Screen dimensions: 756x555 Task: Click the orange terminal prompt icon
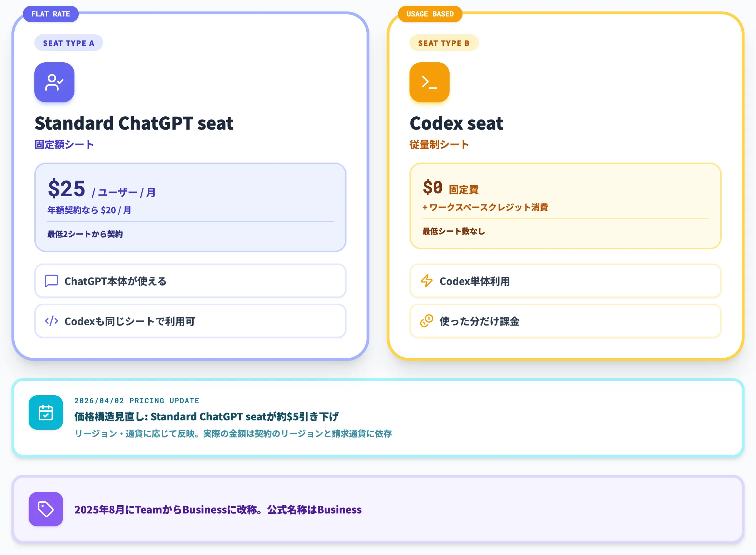430,82
